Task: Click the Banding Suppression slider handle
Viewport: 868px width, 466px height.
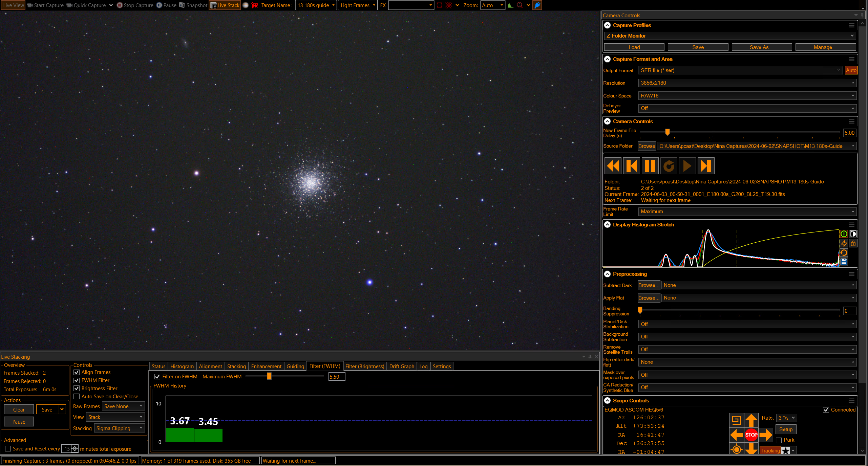Action: 640,310
